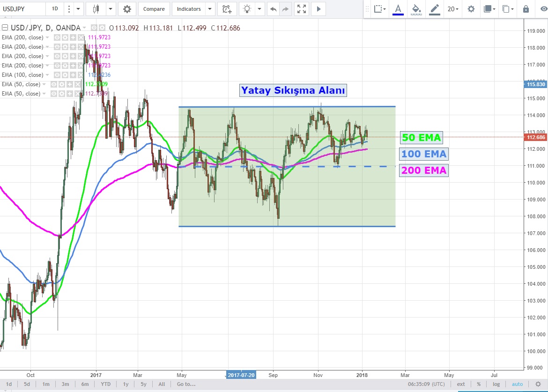Click the lock drawing padlock icon
Viewport: 548px width, 392px height.
526,9
